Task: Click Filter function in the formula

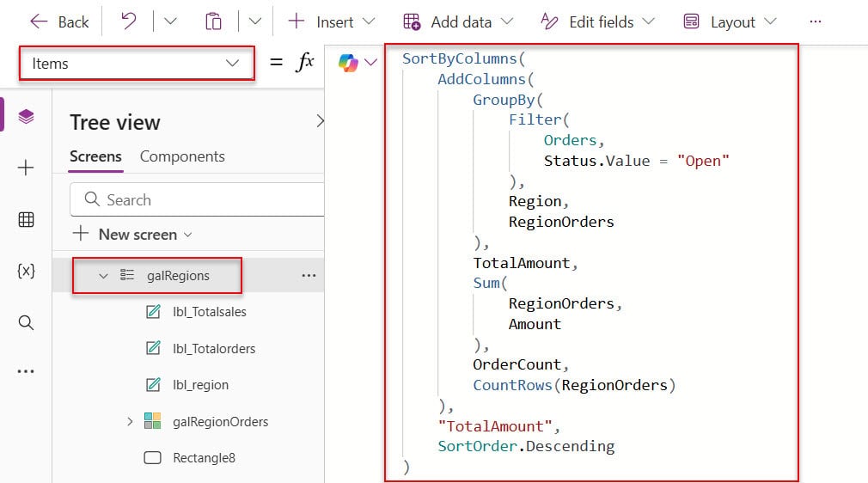Action: coord(535,119)
